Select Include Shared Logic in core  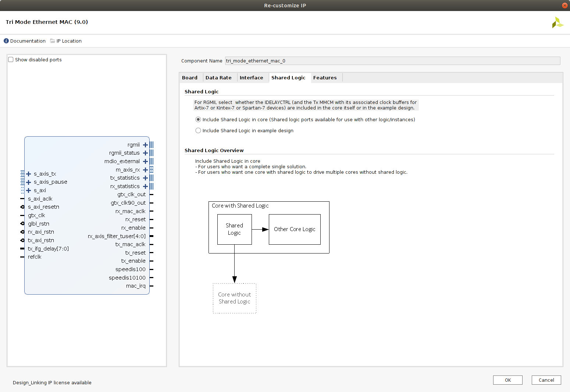click(198, 119)
